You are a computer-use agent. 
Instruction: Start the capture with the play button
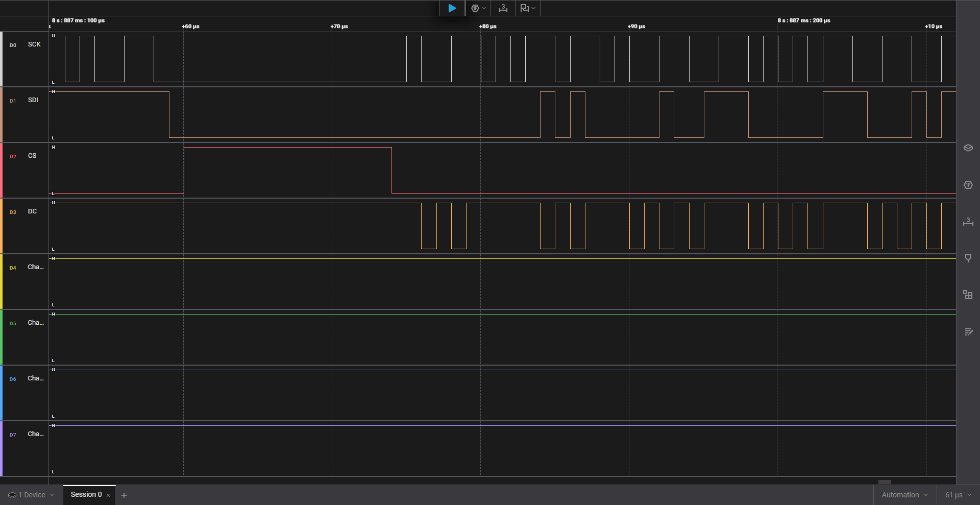[452, 8]
